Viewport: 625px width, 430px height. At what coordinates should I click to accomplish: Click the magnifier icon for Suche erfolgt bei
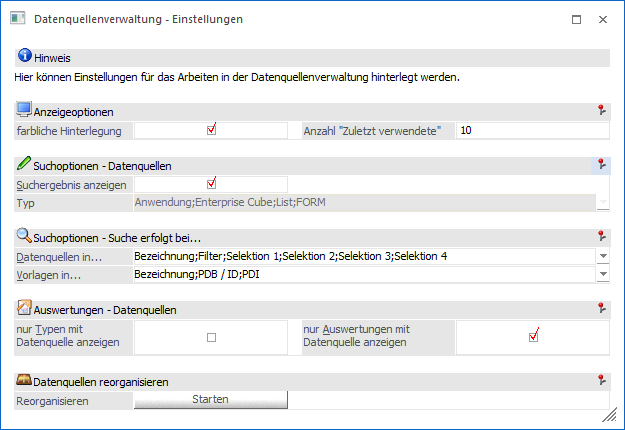24,237
